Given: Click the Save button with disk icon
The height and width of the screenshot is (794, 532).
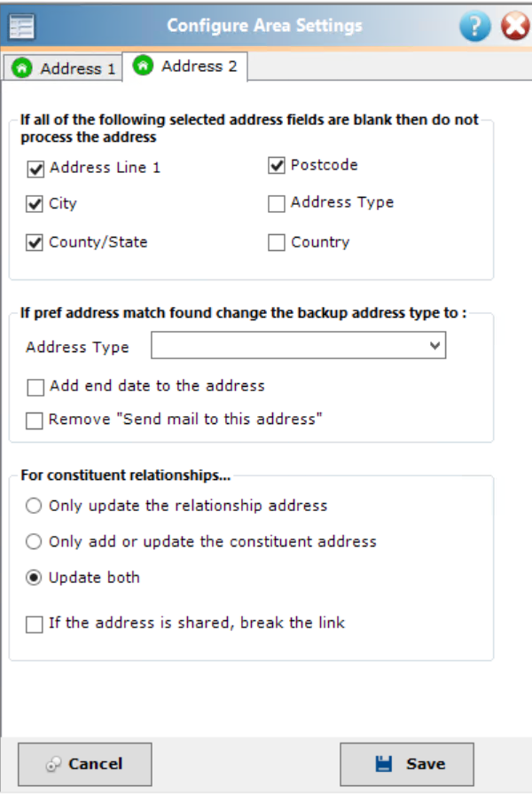Looking at the screenshot, I should (407, 764).
